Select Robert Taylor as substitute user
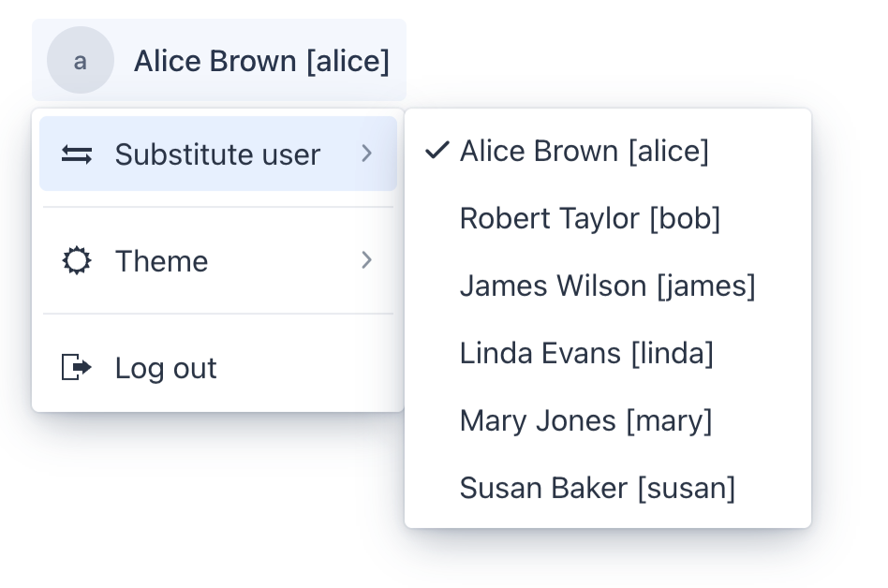 coord(590,218)
